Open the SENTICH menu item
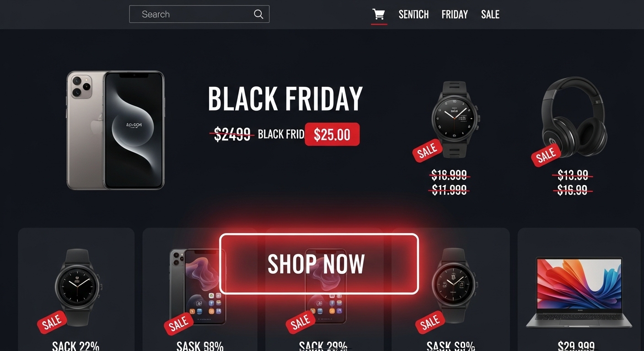This screenshot has height=351, width=644. [413, 15]
